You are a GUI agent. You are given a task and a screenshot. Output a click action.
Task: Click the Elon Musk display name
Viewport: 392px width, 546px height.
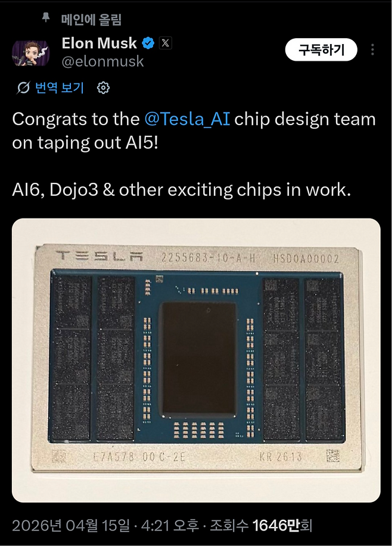tap(99, 43)
